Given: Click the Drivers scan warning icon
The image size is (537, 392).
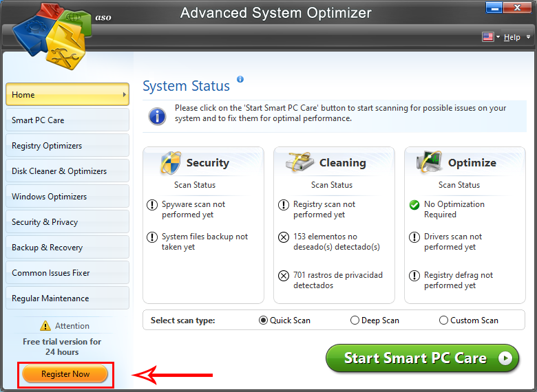Looking at the screenshot, I should click(414, 237).
